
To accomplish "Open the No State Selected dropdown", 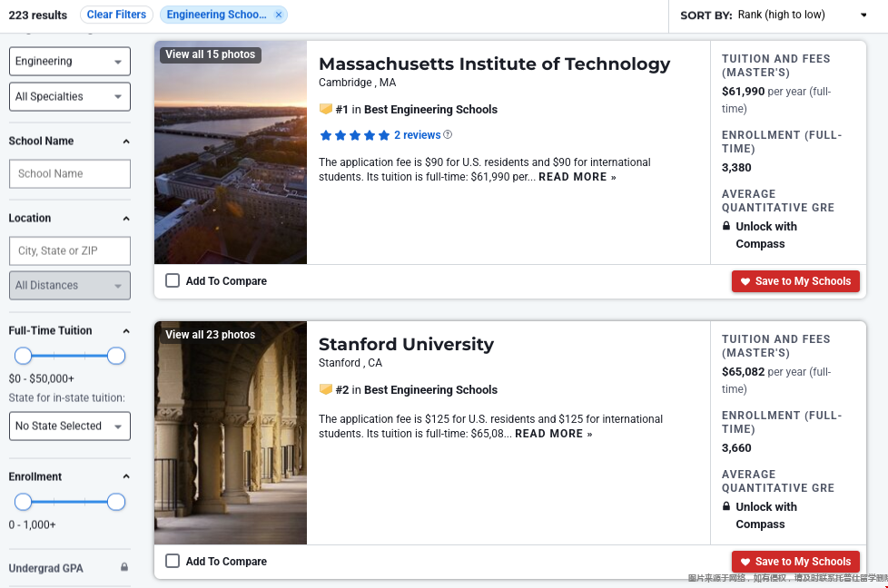I will (x=70, y=426).
